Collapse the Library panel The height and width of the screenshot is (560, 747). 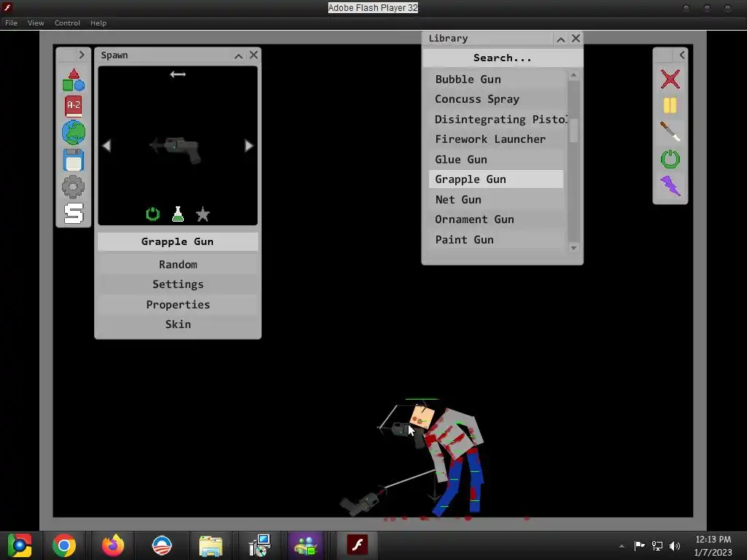[561, 39]
